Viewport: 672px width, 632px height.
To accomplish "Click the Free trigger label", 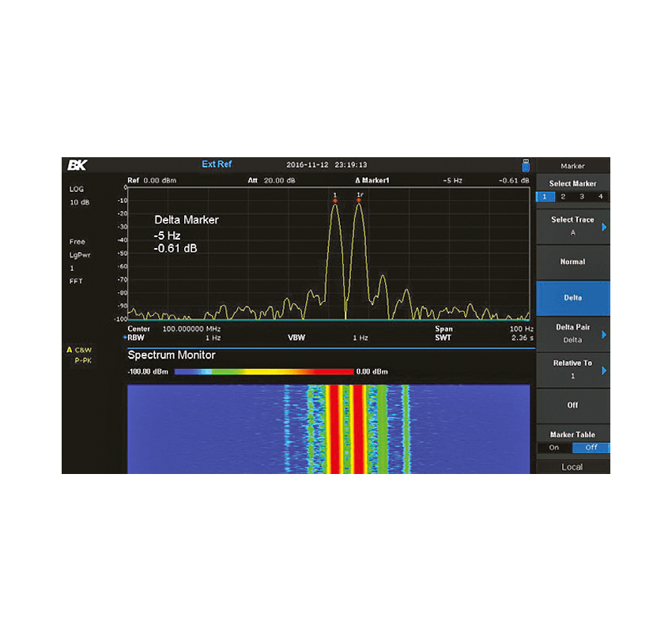I will [x=77, y=242].
